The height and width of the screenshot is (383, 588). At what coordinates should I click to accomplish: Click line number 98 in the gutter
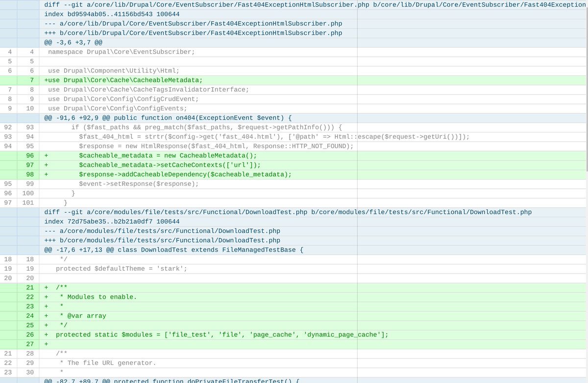(x=30, y=175)
